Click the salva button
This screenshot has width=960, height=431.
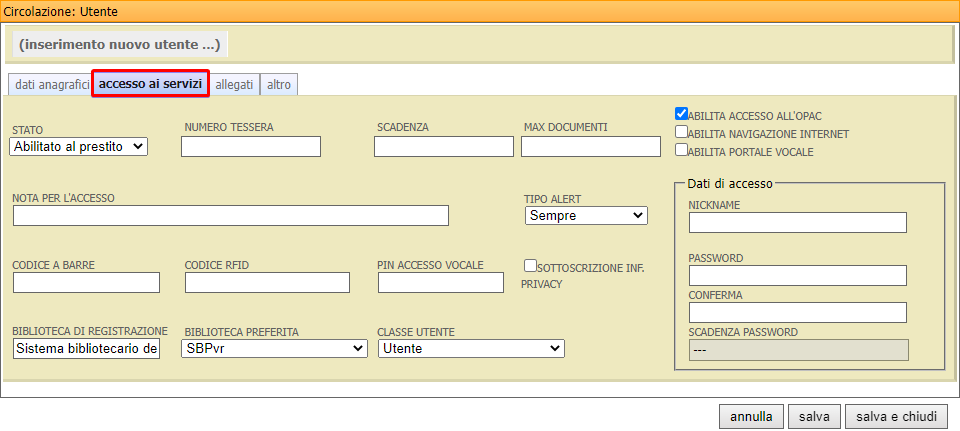point(814,415)
